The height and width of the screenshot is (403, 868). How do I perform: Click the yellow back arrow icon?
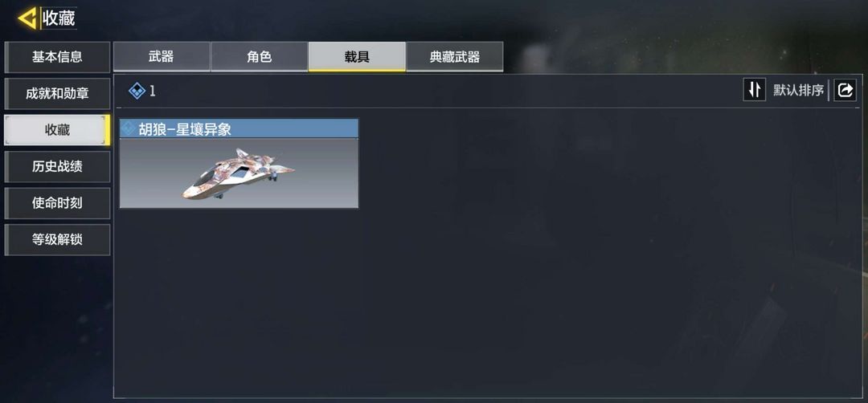click(27, 18)
